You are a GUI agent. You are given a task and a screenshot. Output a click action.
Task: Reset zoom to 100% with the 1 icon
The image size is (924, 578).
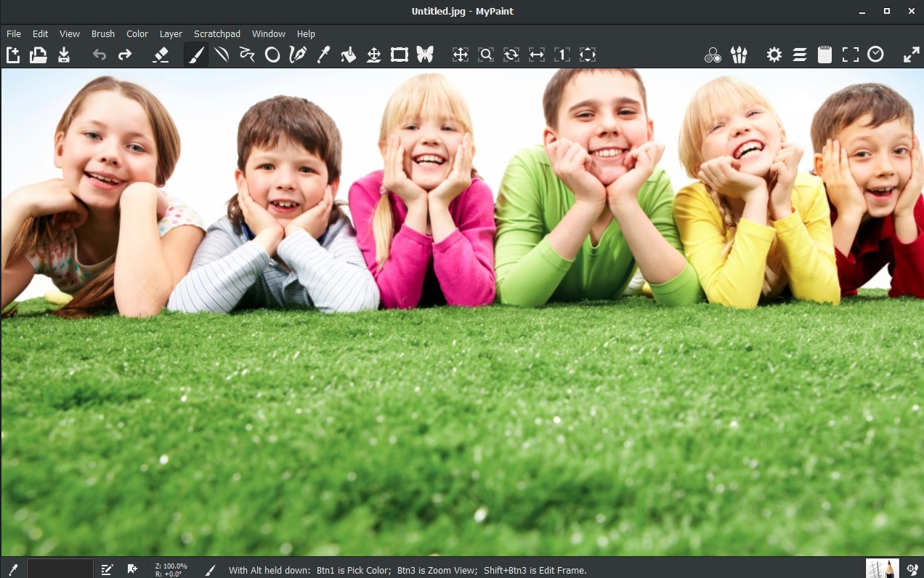coord(562,55)
